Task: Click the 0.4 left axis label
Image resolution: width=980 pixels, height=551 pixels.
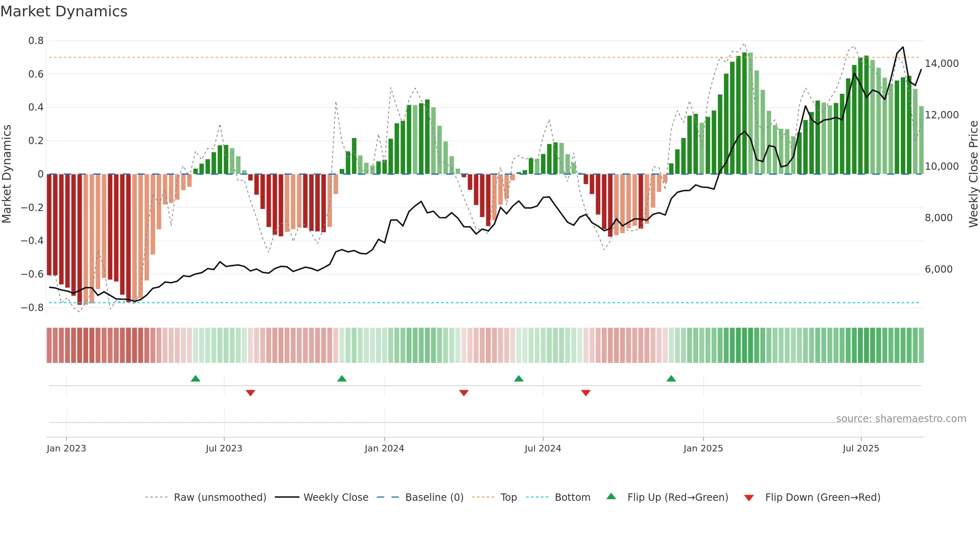Action: (36, 107)
